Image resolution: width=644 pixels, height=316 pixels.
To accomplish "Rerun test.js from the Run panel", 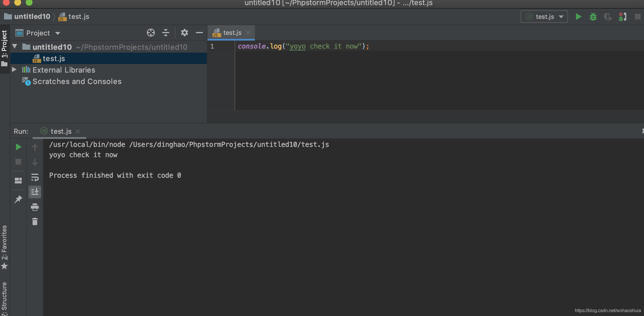I will click(x=18, y=147).
